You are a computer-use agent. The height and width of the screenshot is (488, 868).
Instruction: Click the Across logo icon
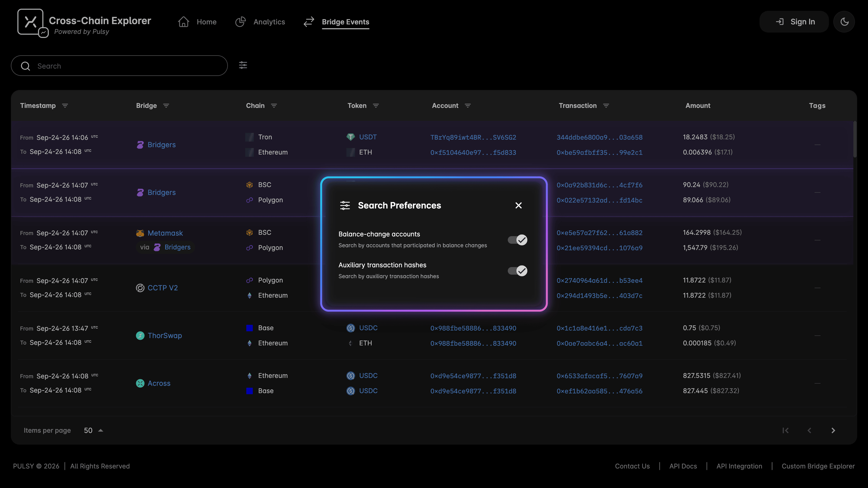pyautogui.click(x=140, y=383)
